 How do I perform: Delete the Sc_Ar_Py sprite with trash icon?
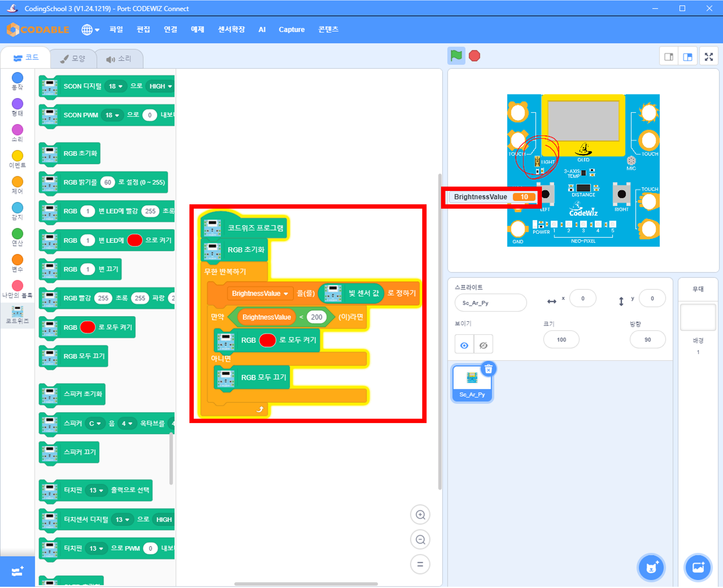pyautogui.click(x=488, y=369)
